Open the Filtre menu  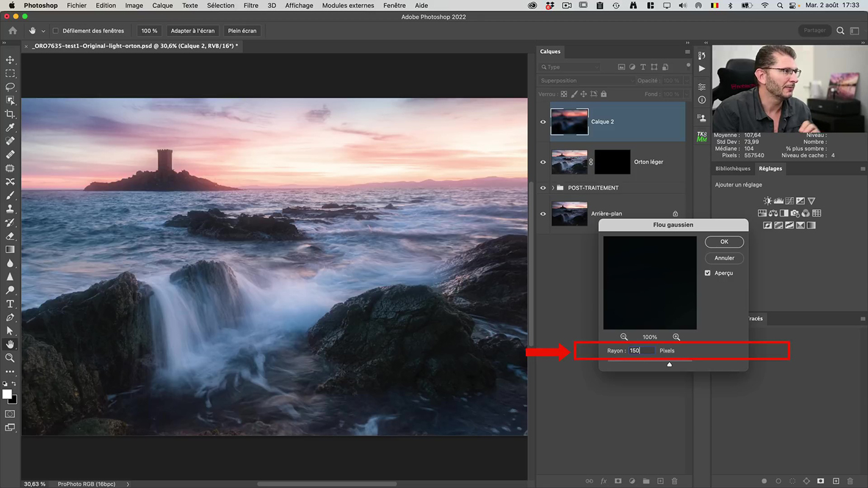click(x=250, y=5)
